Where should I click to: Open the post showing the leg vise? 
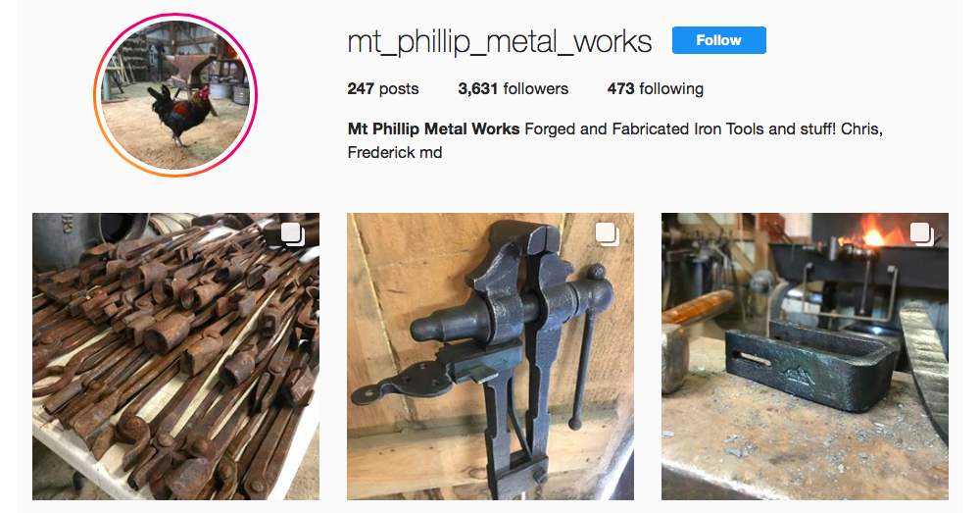[x=491, y=356]
